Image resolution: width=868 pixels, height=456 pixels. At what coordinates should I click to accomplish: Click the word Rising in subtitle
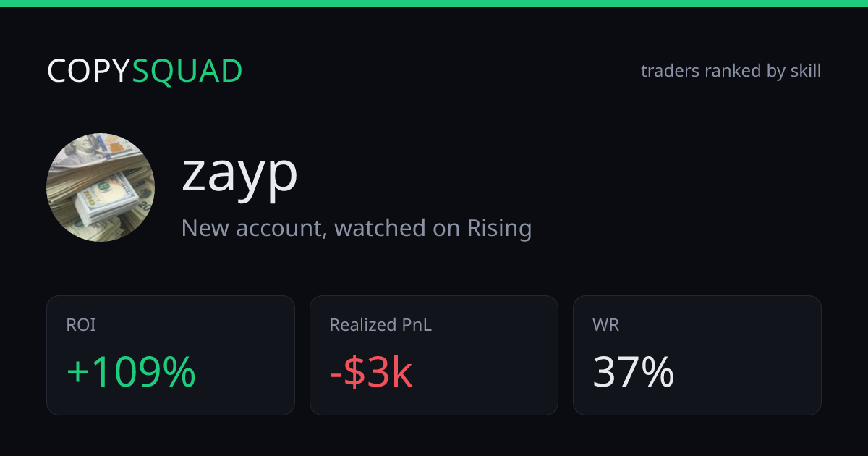(x=499, y=229)
